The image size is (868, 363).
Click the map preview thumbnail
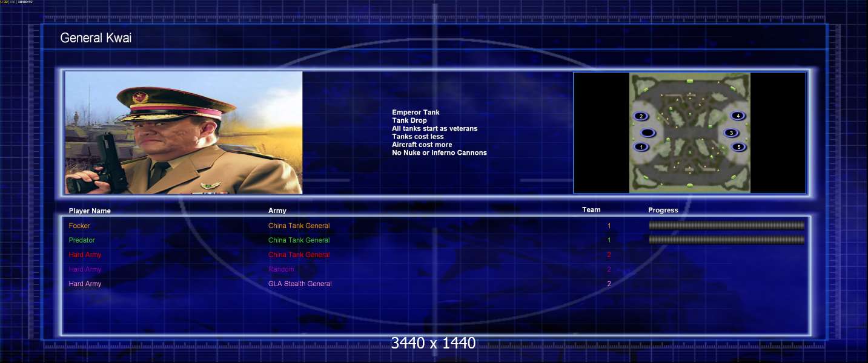(689, 133)
